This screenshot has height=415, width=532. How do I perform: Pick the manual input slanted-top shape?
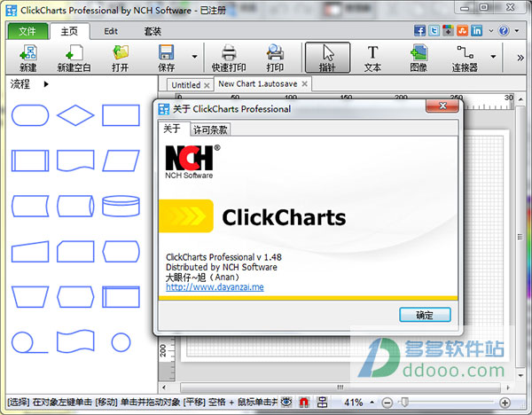[30, 252]
